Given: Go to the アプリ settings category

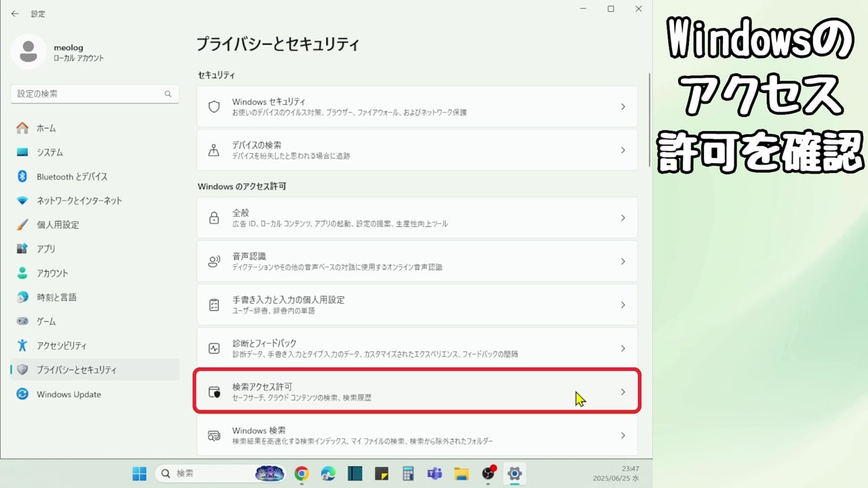Looking at the screenshot, I should 95,249.
